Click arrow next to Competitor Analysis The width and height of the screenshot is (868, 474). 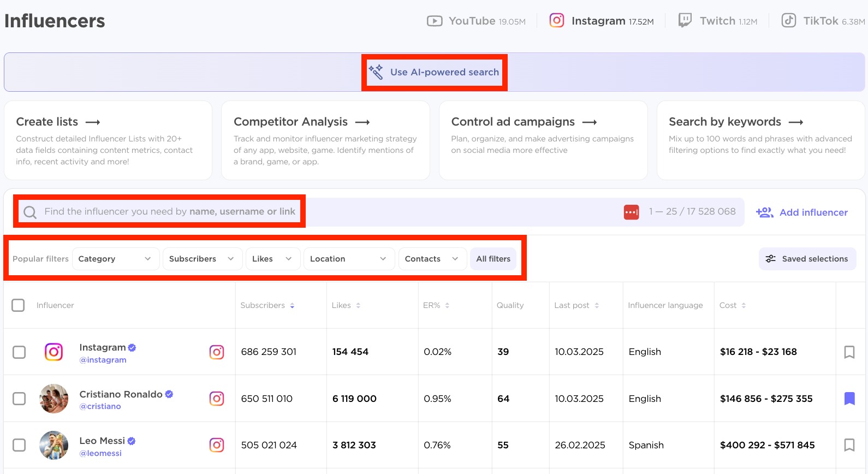point(362,122)
